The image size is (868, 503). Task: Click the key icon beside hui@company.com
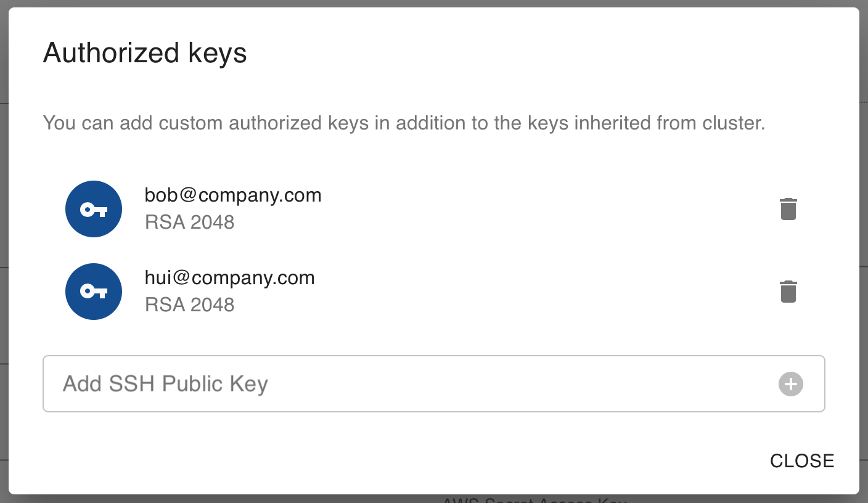pos(94,292)
